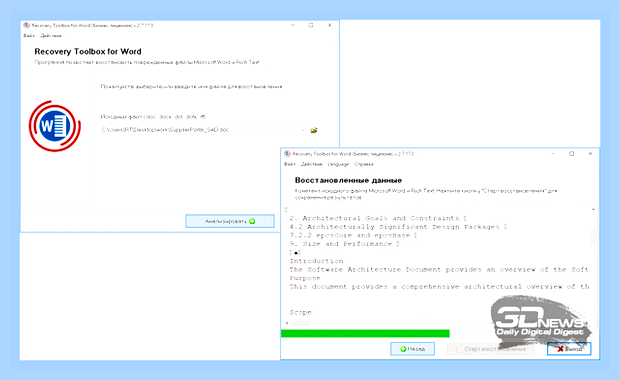Click the browse folder icon next to file path
Image resolution: width=620 pixels, height=380 pixels.
click(x=314, y=130)
